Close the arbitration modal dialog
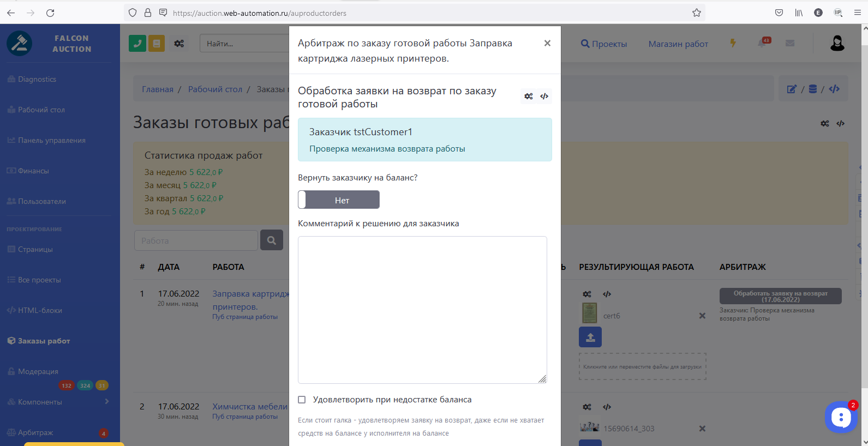Screen dimensions: 868x446 pyautogui.click(x=547, y=43)
